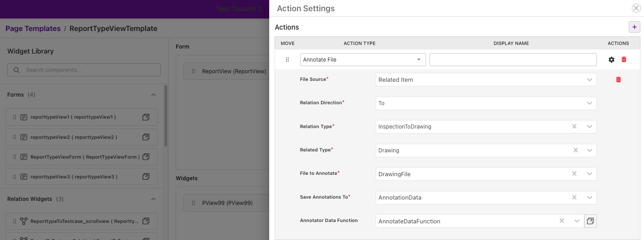Delete the File Source settings block
Viewport: 644px width, 240px height.
(618, 80)
